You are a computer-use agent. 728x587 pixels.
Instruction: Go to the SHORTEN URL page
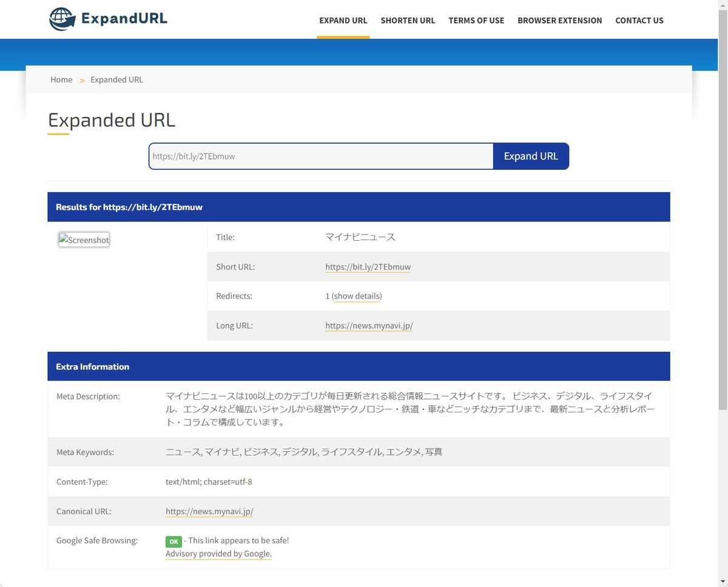coord(408,20)
